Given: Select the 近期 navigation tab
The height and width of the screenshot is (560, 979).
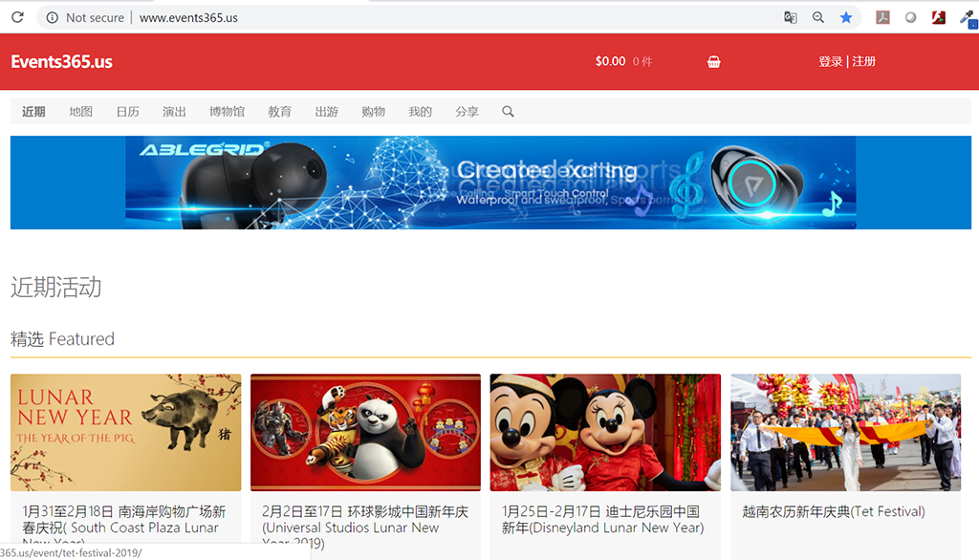Looking at the screenshot, I should coord(33,112).
